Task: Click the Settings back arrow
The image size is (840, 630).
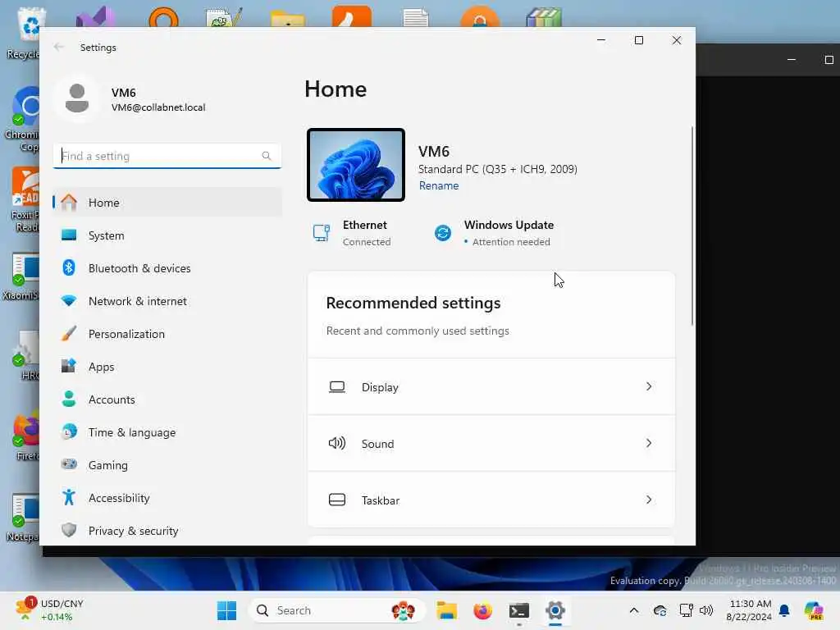Action: [x=59, y=47]
